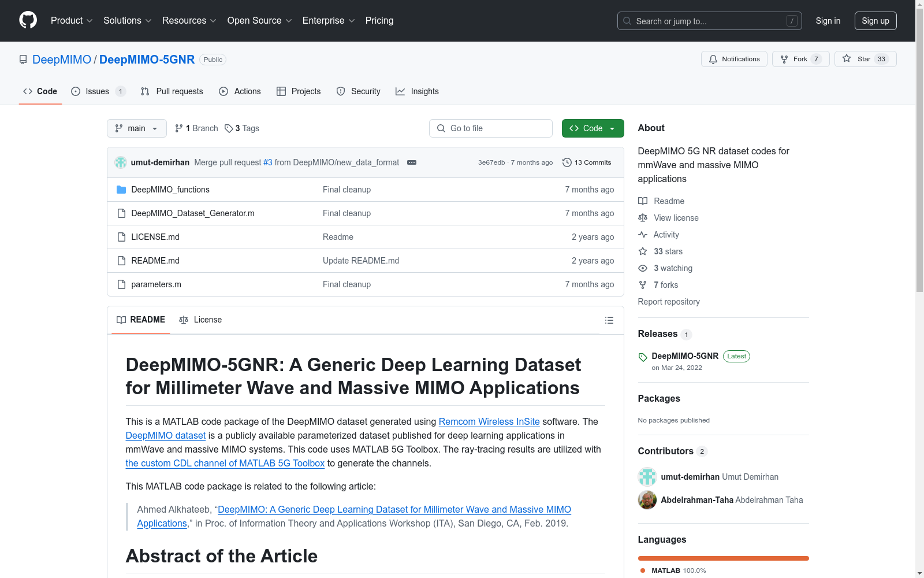The height and width of the screenshot is (578, 924).
Task: Toggle watching via the eye icon
Action: tap(642, 268)
